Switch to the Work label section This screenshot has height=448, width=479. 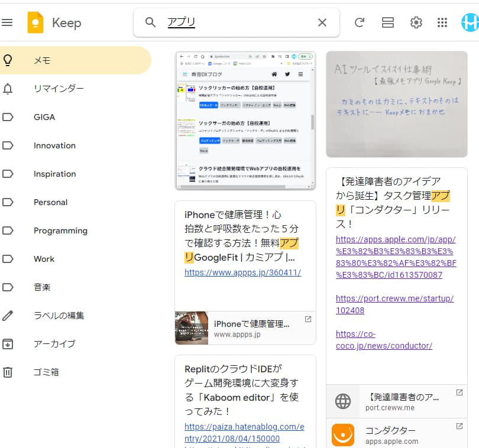point(44,259)
